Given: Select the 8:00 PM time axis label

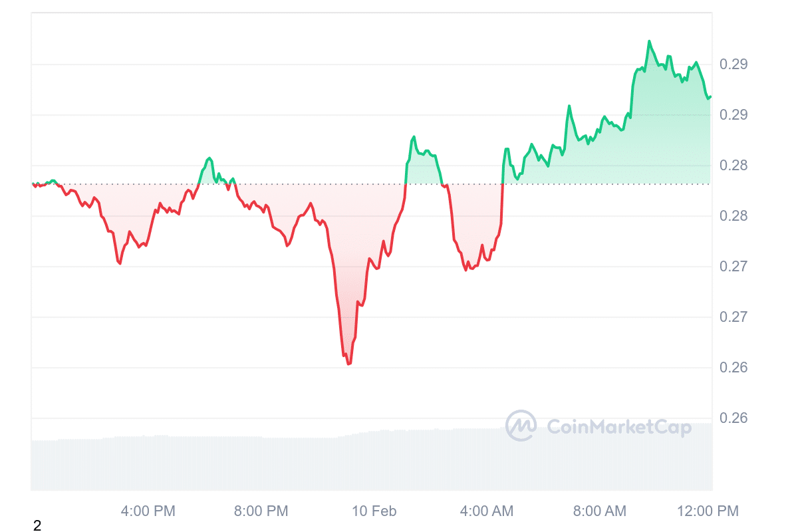Looking at the screenshot, I should (261, 511).
